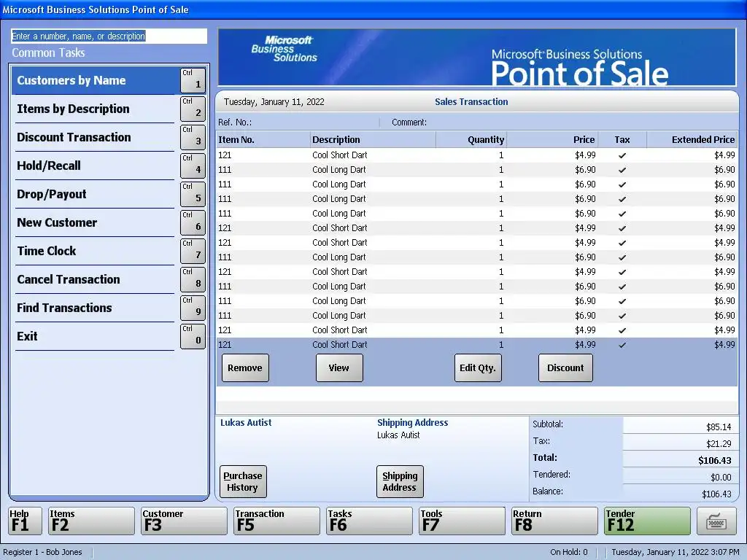Click the Extended Price column header
This screenshot has height=560, width=747.
coord(692,139)
